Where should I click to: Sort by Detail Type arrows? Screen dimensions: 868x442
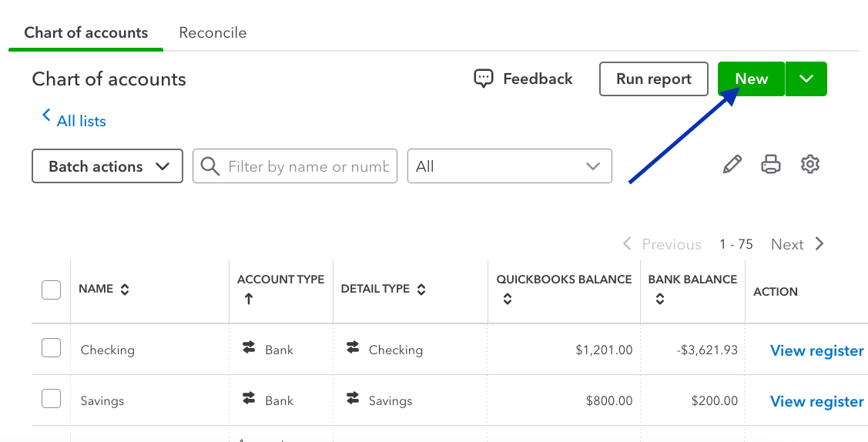[x=421, y=290]
